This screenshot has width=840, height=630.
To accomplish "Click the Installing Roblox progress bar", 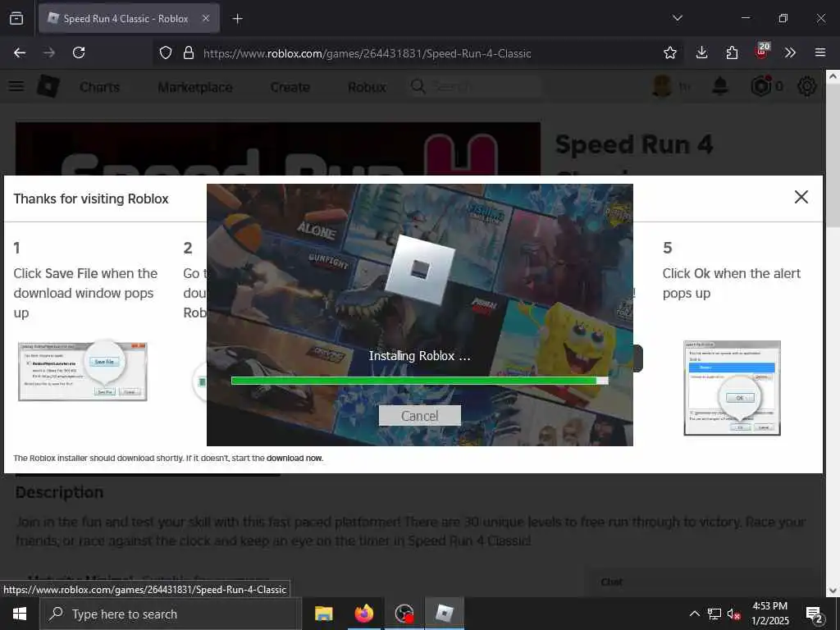I will tap(419, 381).
